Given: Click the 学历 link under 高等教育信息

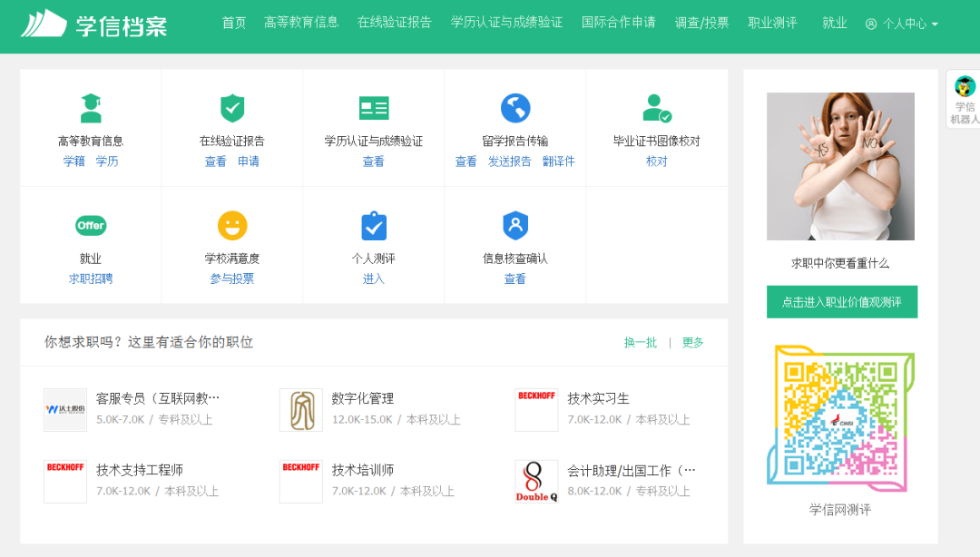Looking at the screenshot, I should [x=107, y=161].
